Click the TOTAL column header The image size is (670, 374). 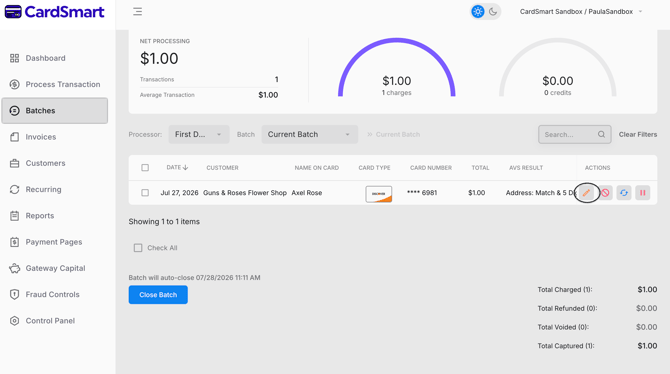coord(480,168)
